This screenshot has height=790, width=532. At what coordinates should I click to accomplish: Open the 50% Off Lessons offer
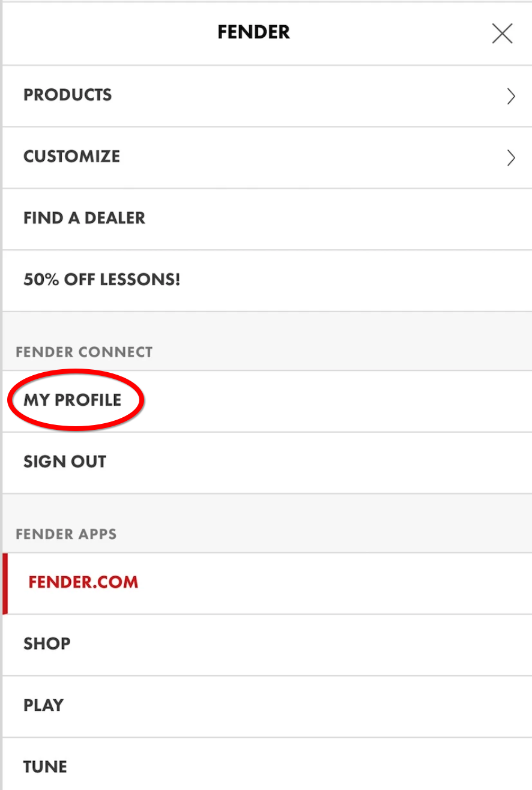(102, 280)
